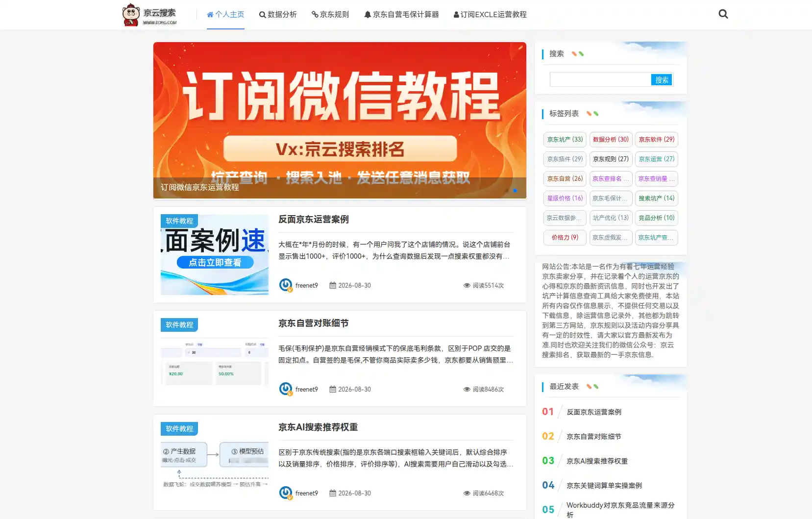Click 软件教程 badge on 京东自营对账细节 card
Screen dimensions: 812x519
(179, 325)
